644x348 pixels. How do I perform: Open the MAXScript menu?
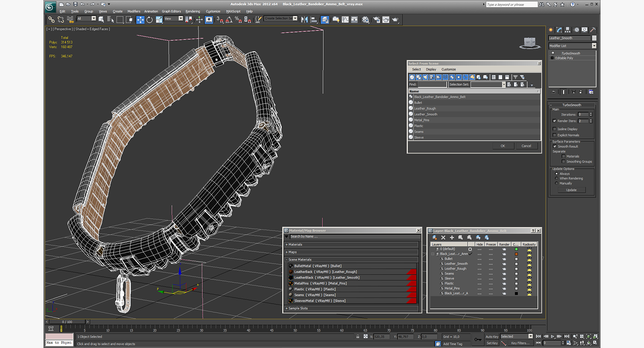click(233, 11)
